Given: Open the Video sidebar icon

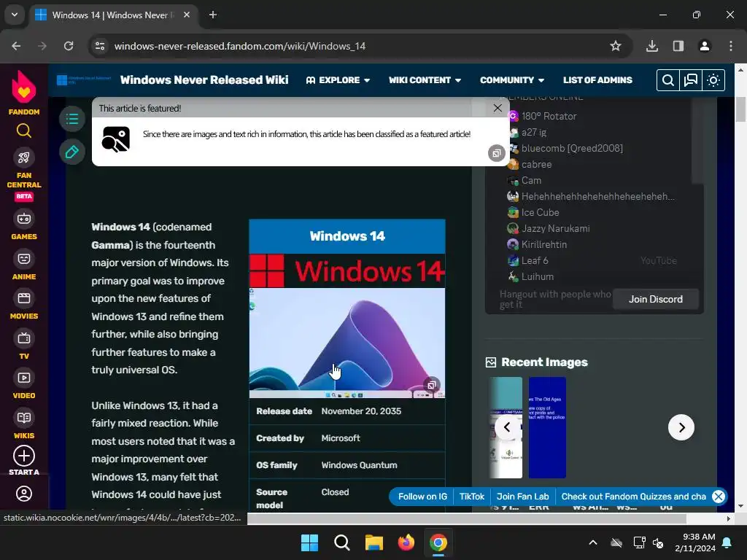Looking at the screenshot, I should tap(24, 378).
